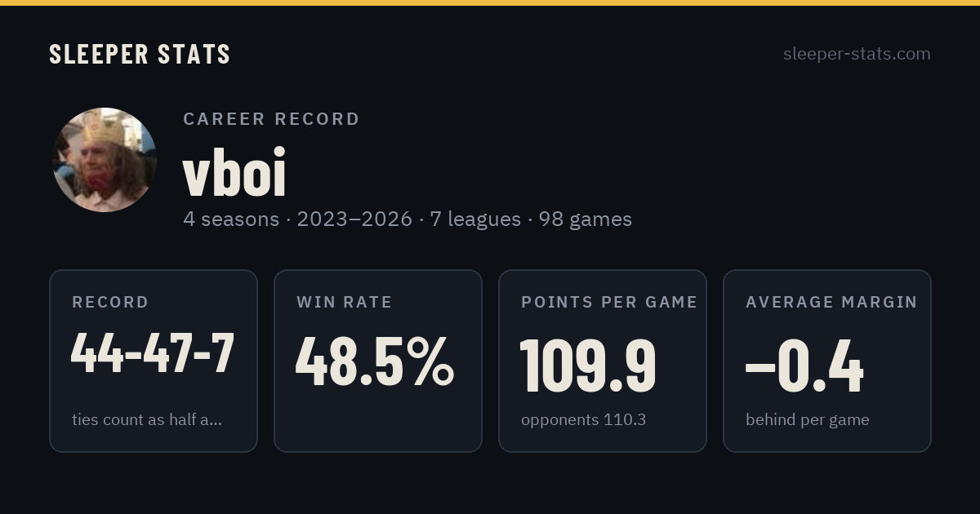The height and width of the screenshot is (514, 980).
Task: Click the WIN RATE heading label
Action: (x=345, y=303)
